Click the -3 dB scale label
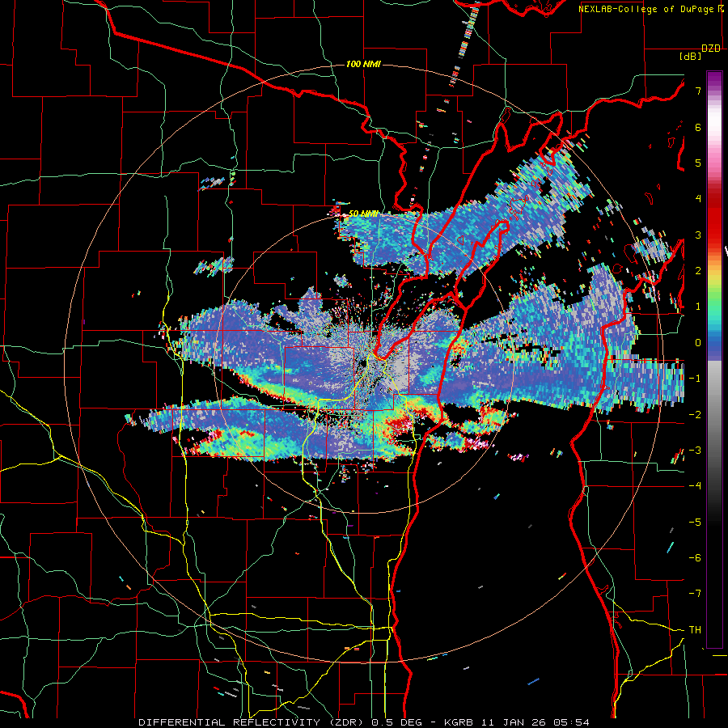728x728 pixels. [695, 451]
